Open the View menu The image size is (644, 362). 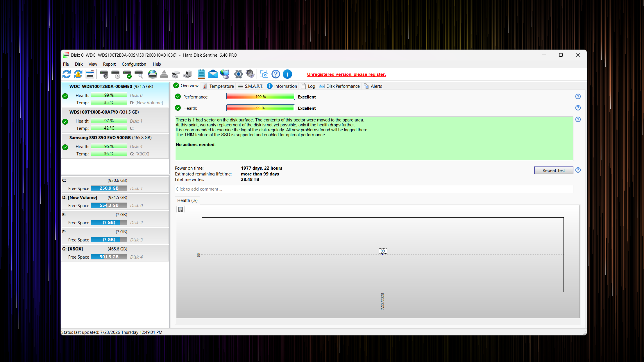[93, 64]
